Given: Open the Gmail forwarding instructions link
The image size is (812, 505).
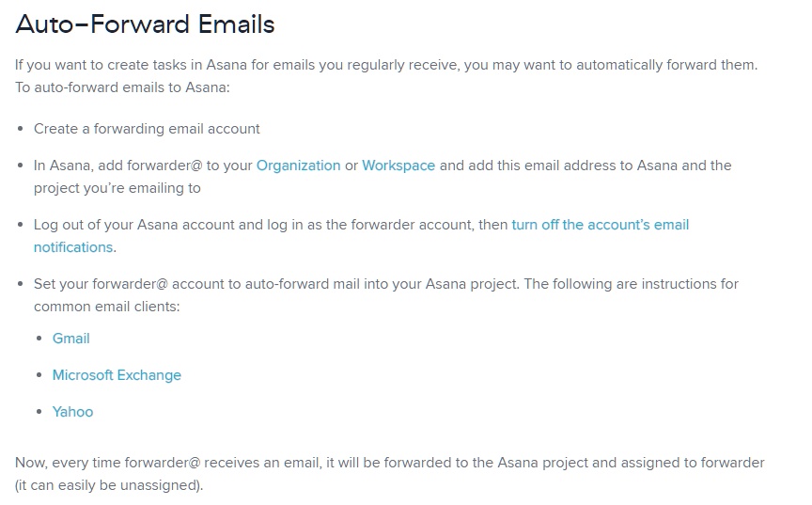Looking at the screenshot, I should tap(70, 339).
